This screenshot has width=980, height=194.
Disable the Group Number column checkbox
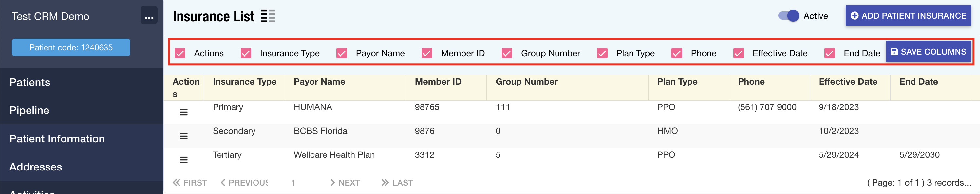tap(507, 53)
